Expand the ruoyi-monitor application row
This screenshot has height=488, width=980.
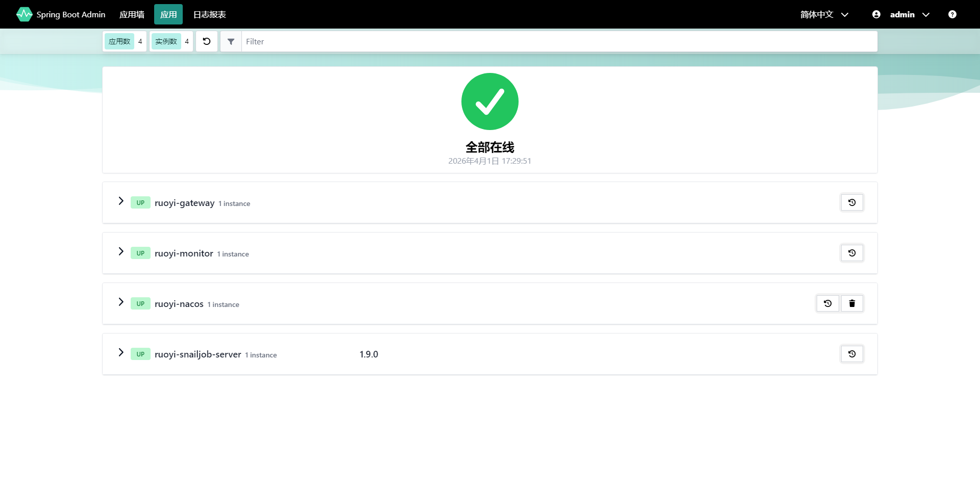pyautogui.click(x=121, y=251)
